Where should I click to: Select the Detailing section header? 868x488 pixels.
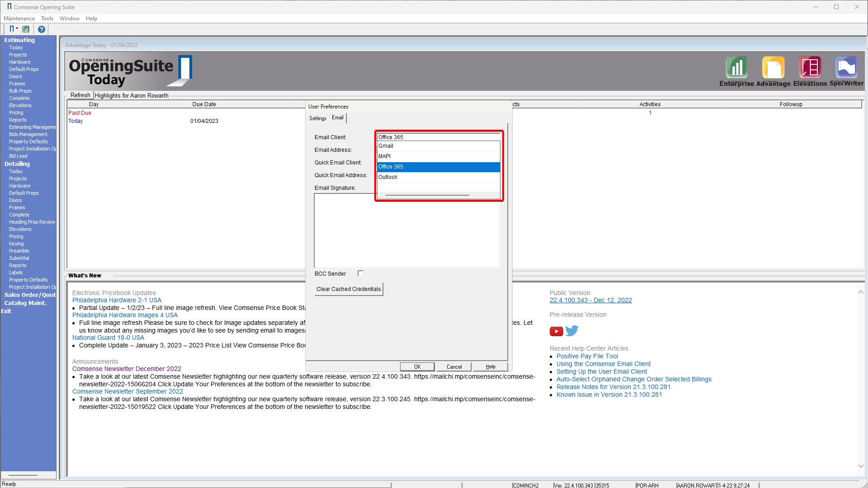[17, 164]
